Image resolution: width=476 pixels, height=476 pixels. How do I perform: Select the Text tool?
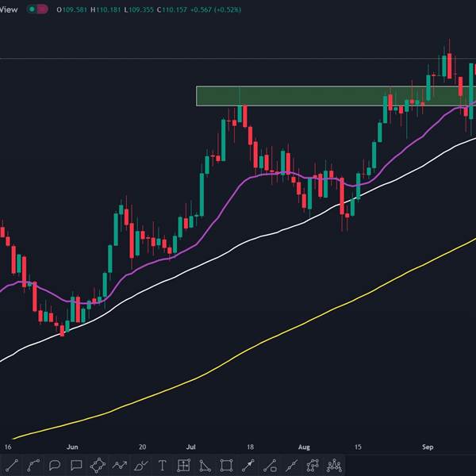(163, 465)
